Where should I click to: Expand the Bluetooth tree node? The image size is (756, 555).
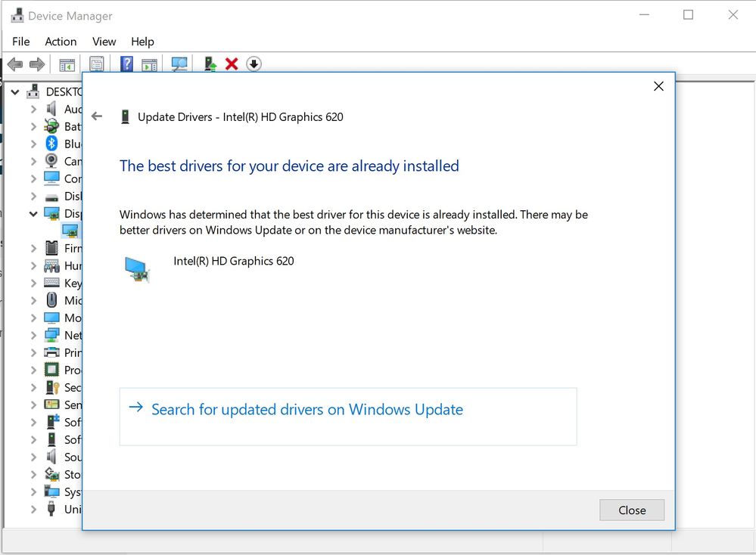33,144
